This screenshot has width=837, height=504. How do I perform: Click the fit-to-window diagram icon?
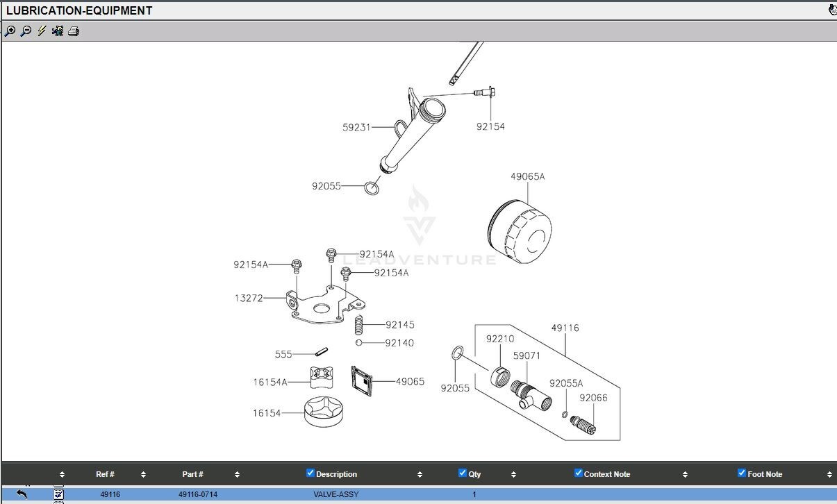[58, 31]
